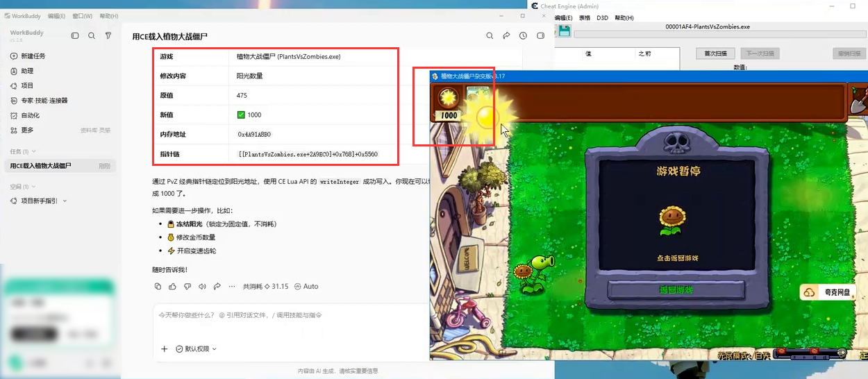Open the 自动化 automation section
Viewport: 868px width, 379px height.
[x=31, y=115]
